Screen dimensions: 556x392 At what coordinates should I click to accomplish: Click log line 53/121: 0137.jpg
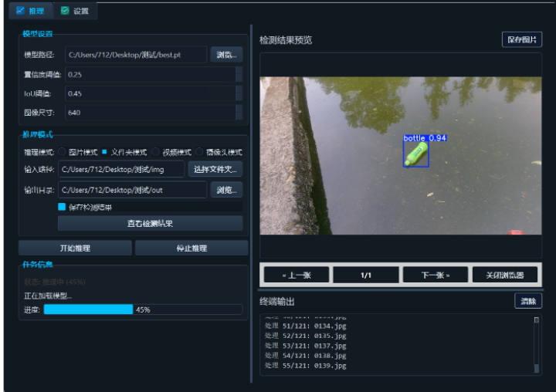[305, 346]
